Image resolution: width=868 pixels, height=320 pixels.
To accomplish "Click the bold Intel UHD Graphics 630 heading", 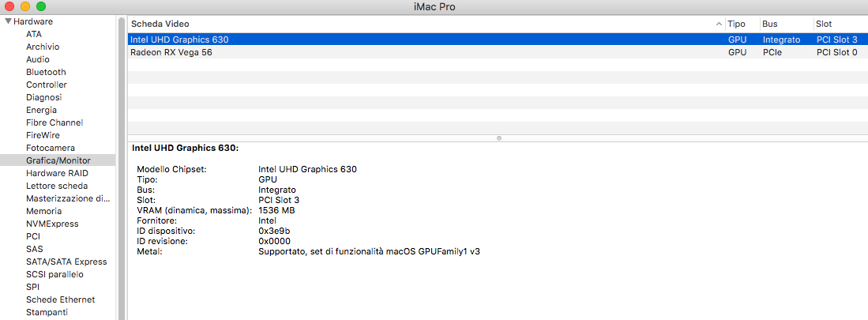I will (x=185, y=149).
